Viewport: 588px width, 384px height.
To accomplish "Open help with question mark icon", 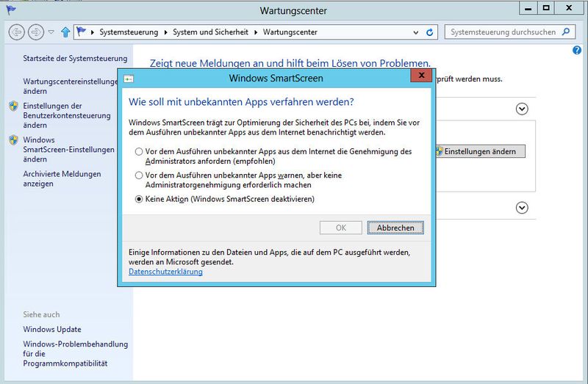I will 577,50.
